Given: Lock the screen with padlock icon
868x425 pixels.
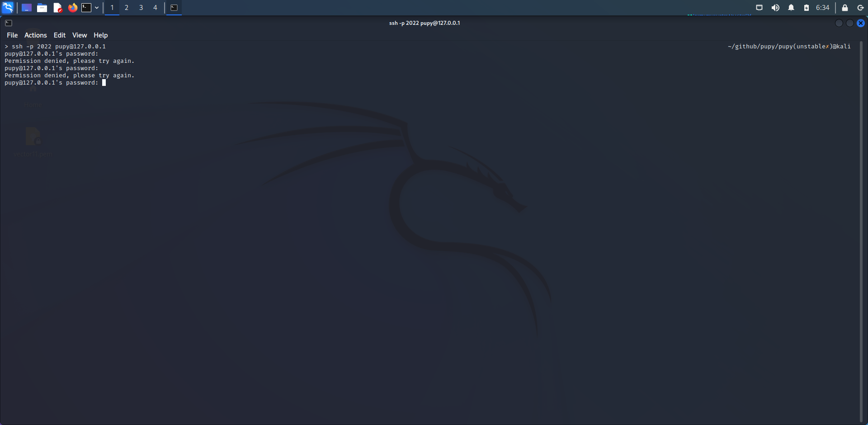Looking at the screenshot, I should [845, 8].
